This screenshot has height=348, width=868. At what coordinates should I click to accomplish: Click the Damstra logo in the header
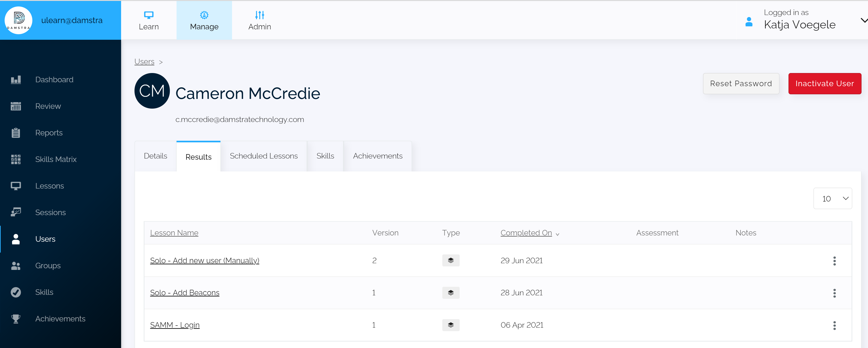click(x=18, y=20)
